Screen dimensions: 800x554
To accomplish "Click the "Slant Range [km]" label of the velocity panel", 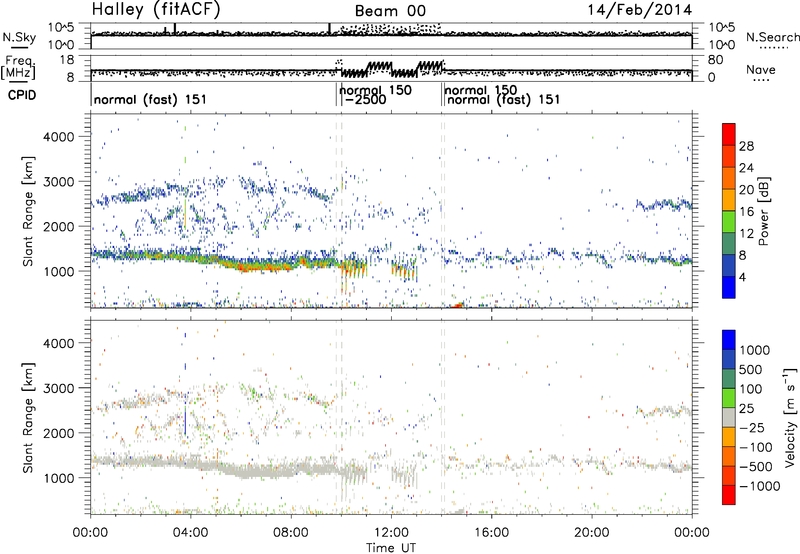I will click(28, 417).
